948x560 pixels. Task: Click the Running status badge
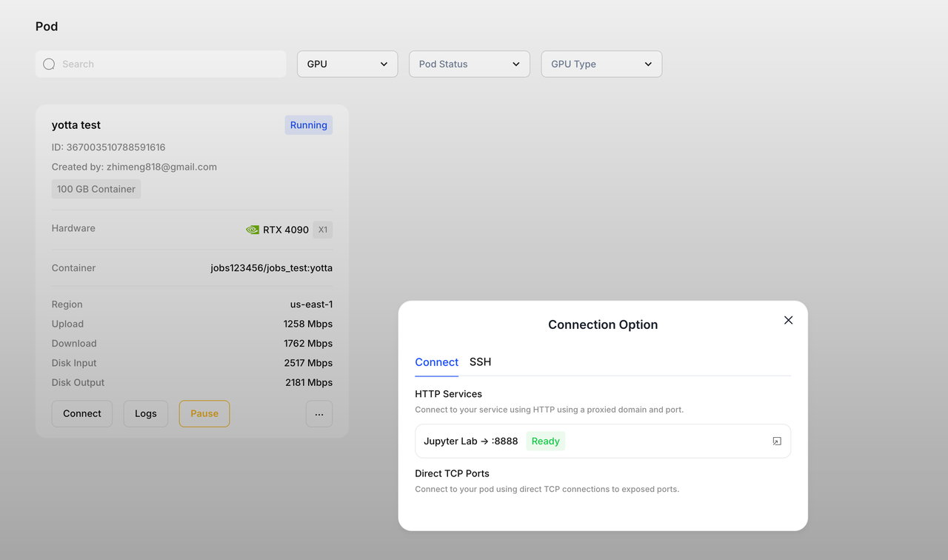(x=308, y=125)
